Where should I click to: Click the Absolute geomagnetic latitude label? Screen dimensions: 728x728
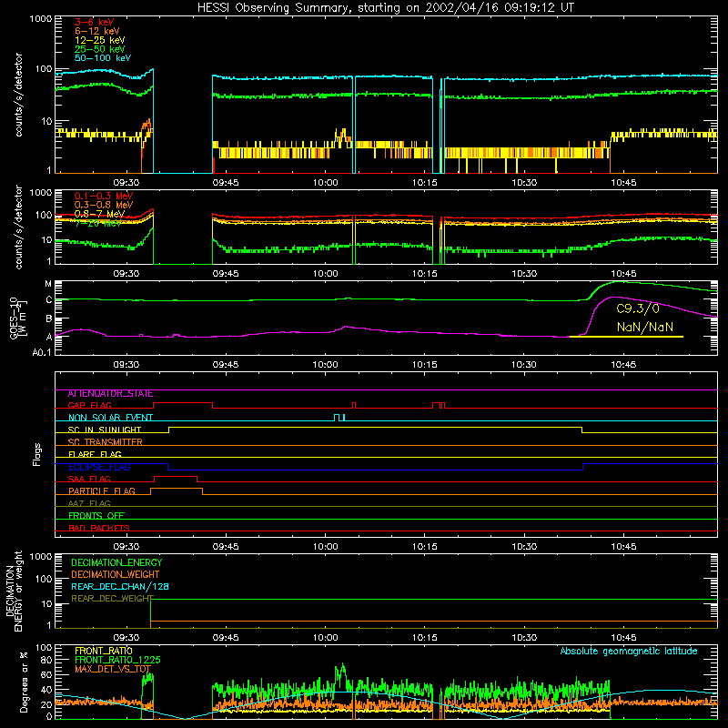pos(629,652)
